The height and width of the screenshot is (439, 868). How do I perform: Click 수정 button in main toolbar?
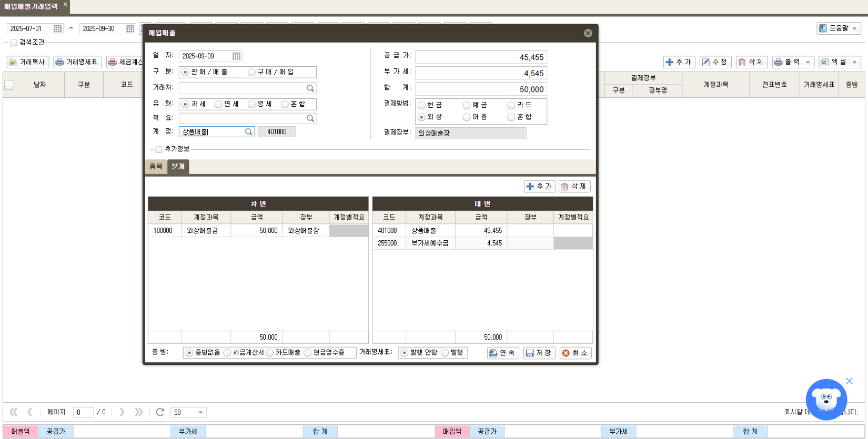coord(715,62)
